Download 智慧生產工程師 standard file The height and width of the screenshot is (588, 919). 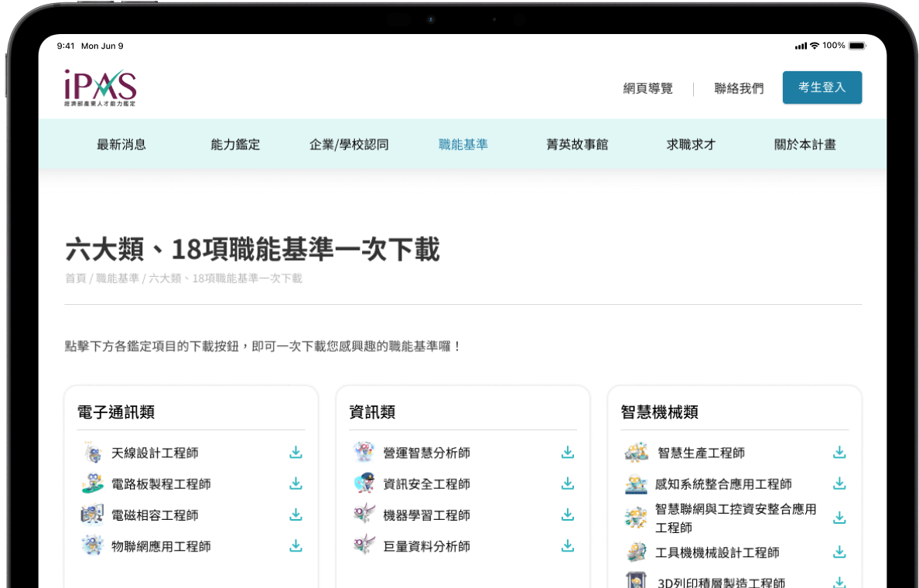[x=839, y=453]
